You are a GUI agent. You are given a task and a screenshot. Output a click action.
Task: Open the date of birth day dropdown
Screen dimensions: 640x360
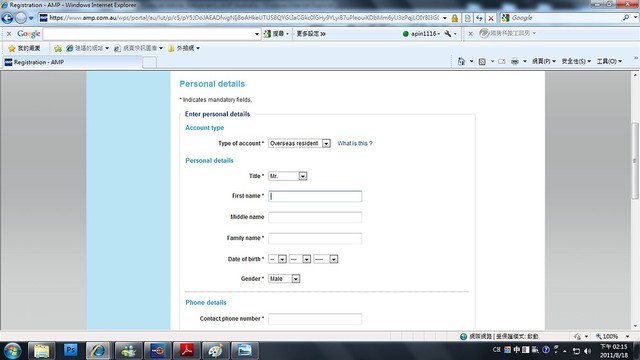pyautogui.click(x=278, y=259)
